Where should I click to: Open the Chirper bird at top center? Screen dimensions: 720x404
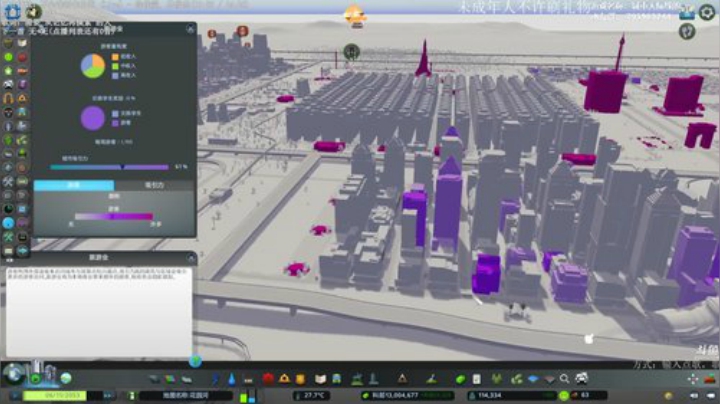[355, 17]
